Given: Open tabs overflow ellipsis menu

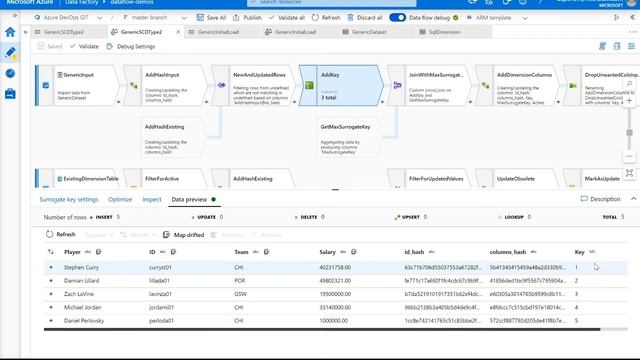Looking at the screenshot, I should [x=633, y=32].
